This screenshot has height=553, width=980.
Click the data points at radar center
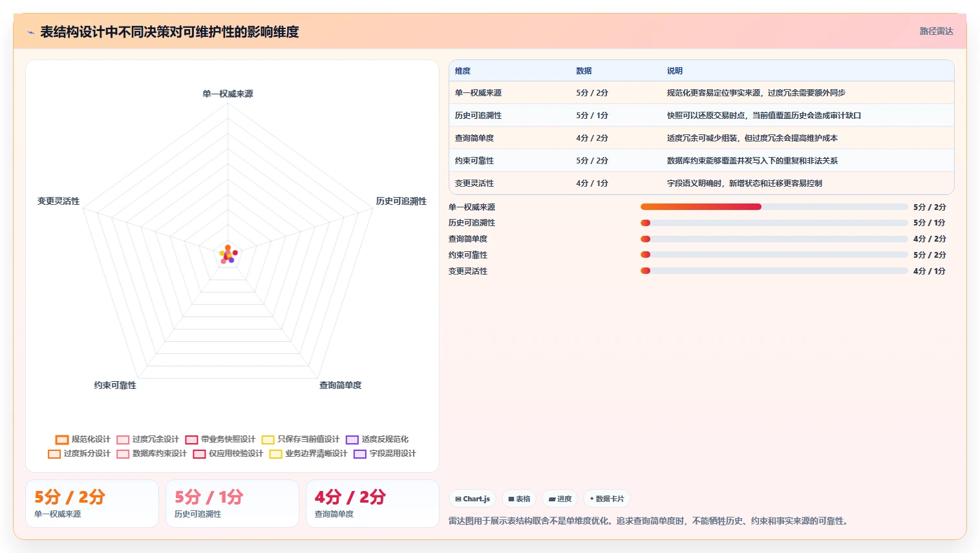tap(228, 255)
